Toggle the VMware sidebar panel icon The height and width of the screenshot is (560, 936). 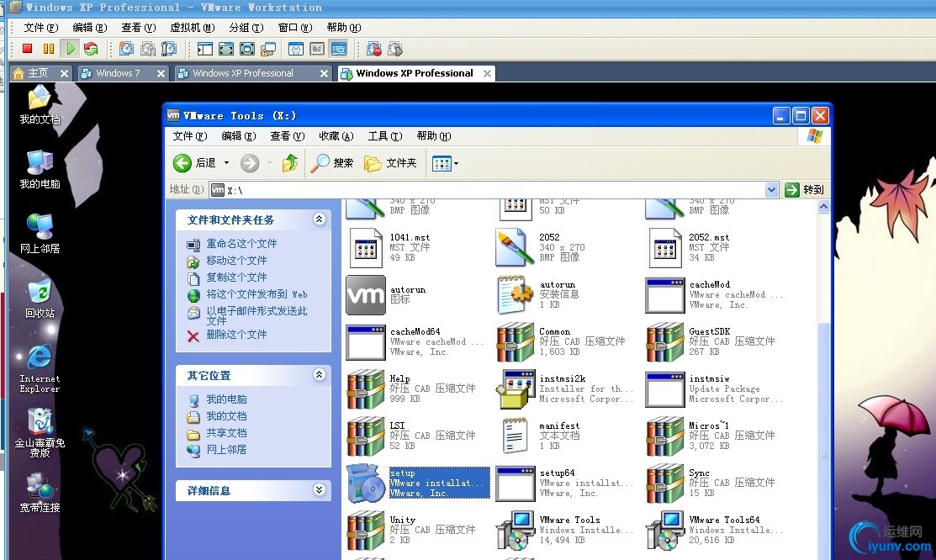tap(204, 49)
